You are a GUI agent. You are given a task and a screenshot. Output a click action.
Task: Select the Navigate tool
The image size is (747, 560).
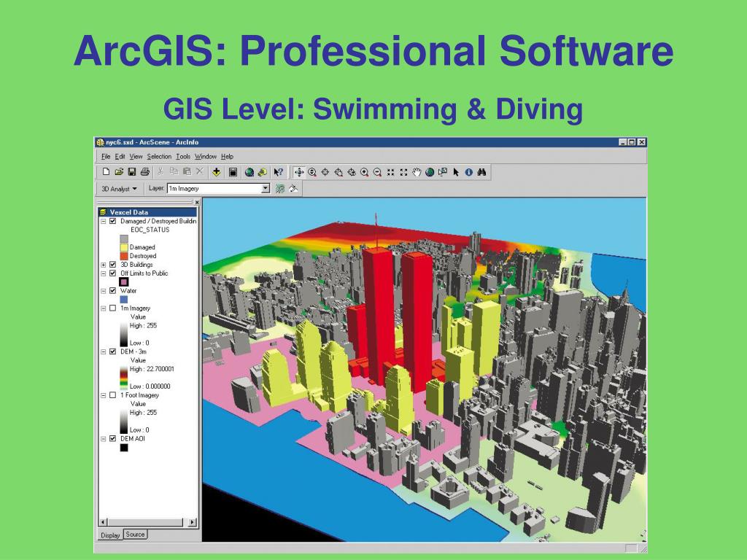[298, 172]
